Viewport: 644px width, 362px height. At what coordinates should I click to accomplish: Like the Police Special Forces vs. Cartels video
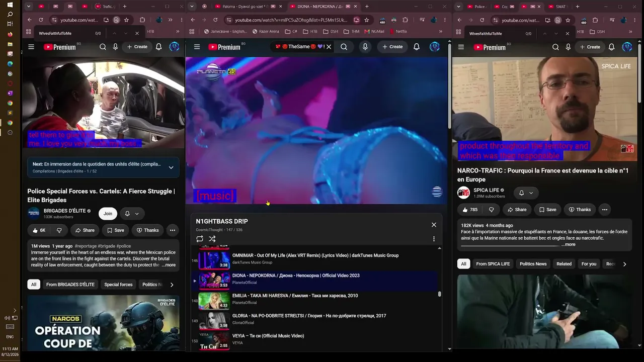39,230
